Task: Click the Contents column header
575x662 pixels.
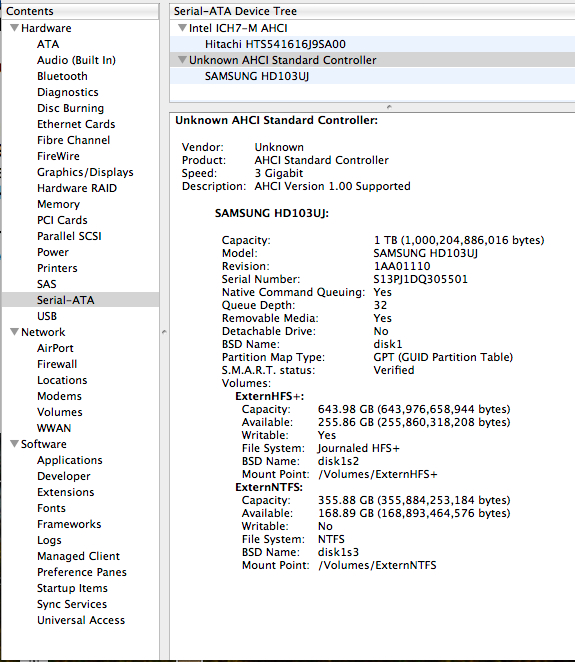Action: pyautogui.click(x=80, y=11)
